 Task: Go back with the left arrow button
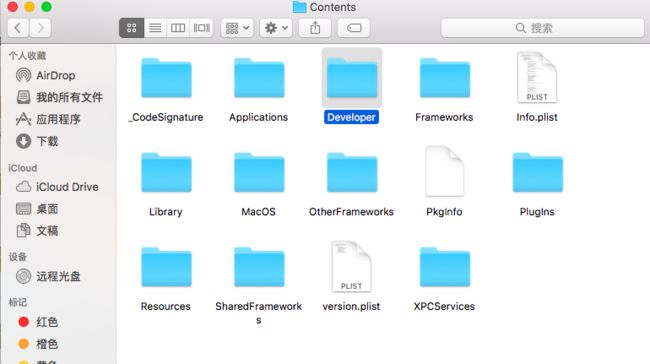tap(18, 28)
